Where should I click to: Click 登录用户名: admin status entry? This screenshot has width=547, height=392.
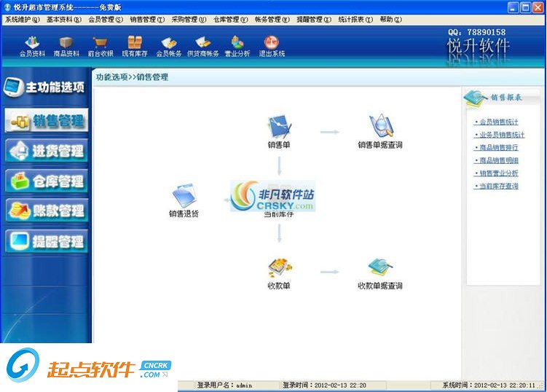(224, 385)
